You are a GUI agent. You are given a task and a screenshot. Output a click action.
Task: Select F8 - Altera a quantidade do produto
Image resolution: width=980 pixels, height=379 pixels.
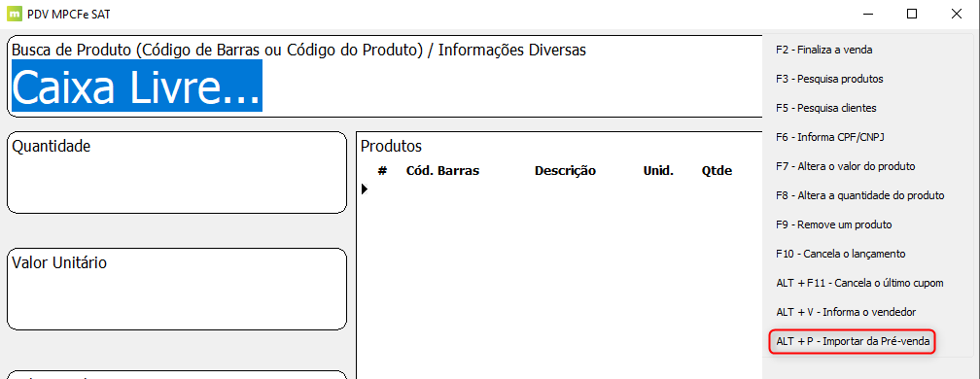click(859, 195)
